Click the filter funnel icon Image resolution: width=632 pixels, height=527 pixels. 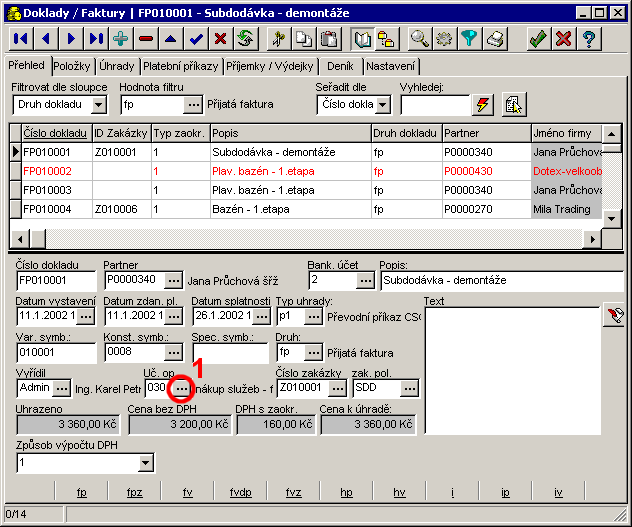pos(470,39)
